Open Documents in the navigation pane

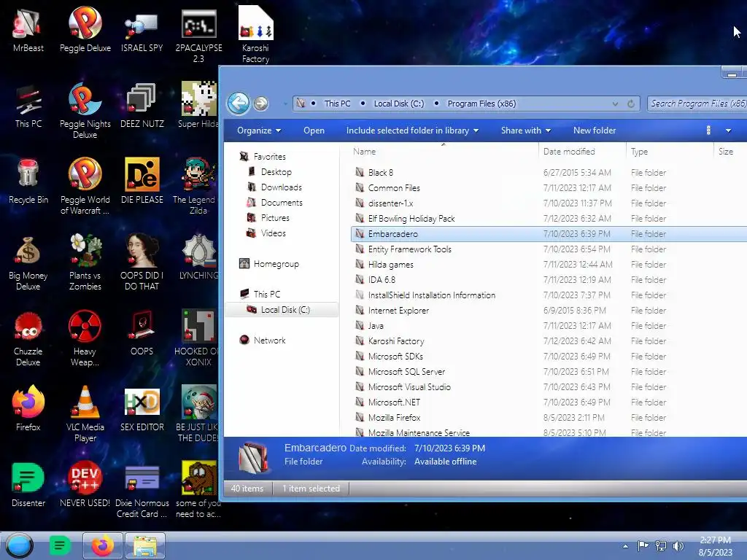[282, 203]
